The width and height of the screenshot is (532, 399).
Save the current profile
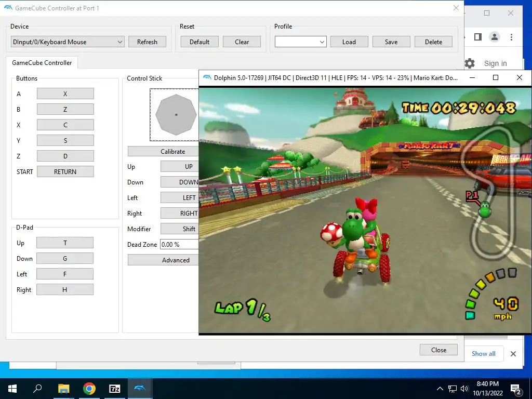tap(391, 42)
